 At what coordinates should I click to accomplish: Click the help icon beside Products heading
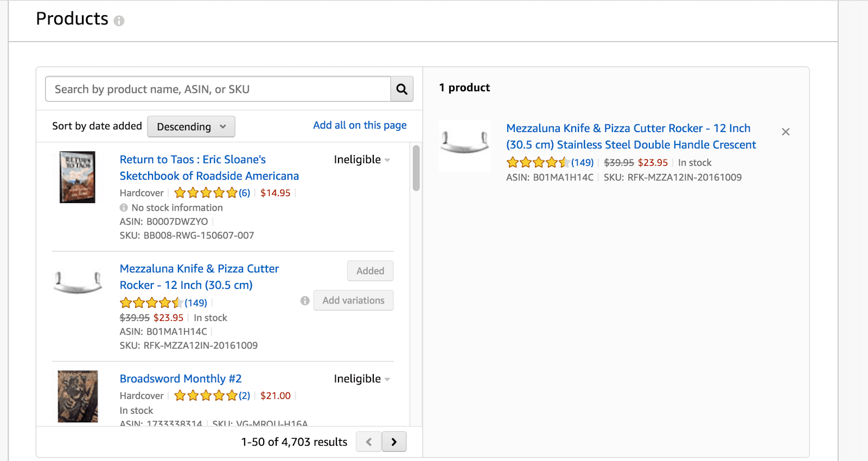pos(119,21)
